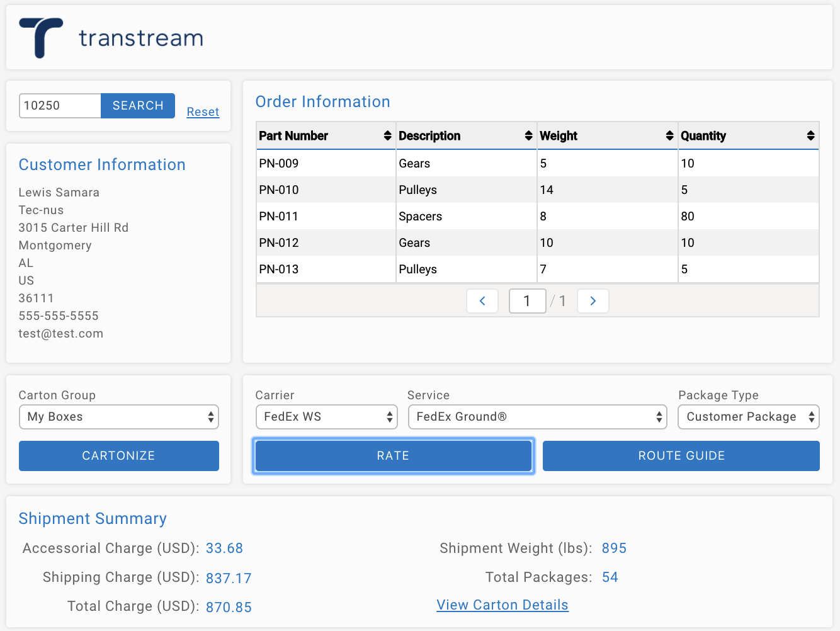Open the Carton Group dropdown
Screen dimensions: 840x631
point(118,416)
